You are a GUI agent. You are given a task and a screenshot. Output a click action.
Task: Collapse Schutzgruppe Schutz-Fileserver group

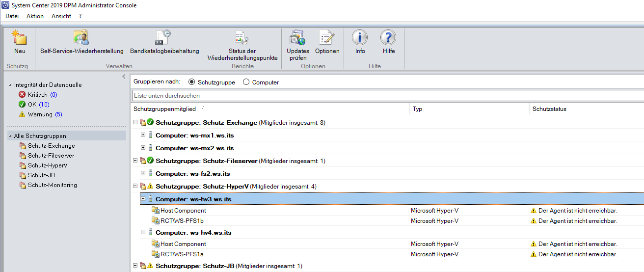pos(135,161)
